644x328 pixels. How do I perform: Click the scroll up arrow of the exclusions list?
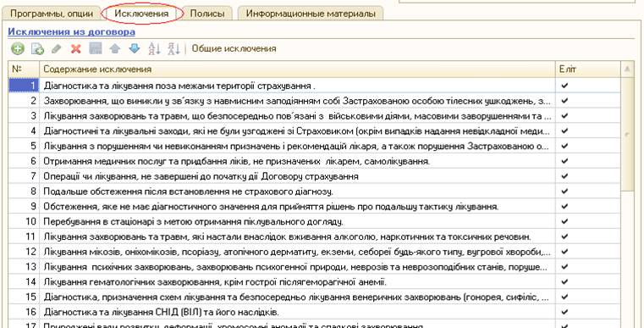pyautogui.click(x=627, y=69)
